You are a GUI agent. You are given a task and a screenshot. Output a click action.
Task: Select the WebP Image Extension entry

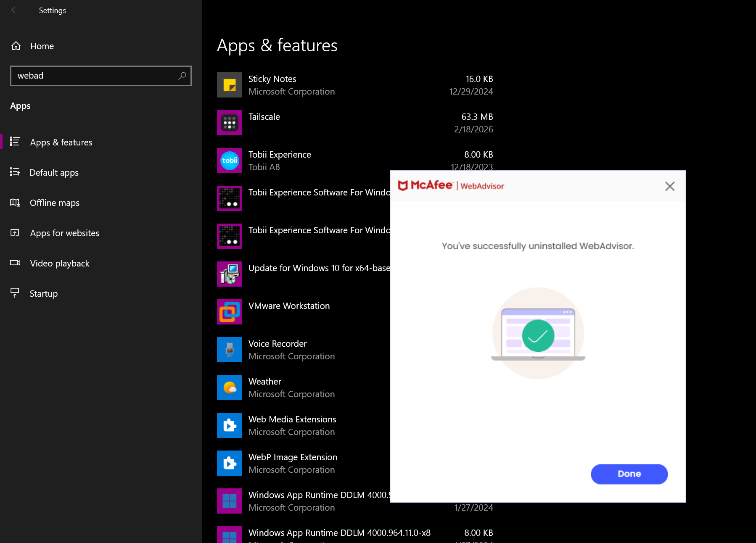click(x=293, y=457)
